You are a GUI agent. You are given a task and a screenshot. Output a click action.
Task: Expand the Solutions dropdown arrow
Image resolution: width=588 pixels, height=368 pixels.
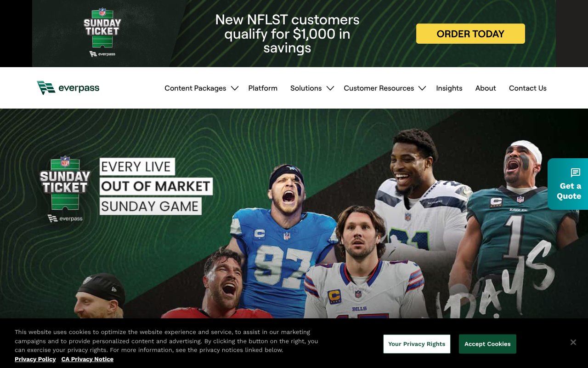tap(330, 88)
